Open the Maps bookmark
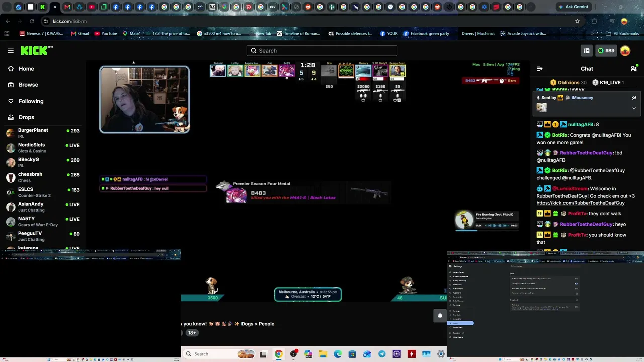The image size is (644, 362). (x=131, y=34)
